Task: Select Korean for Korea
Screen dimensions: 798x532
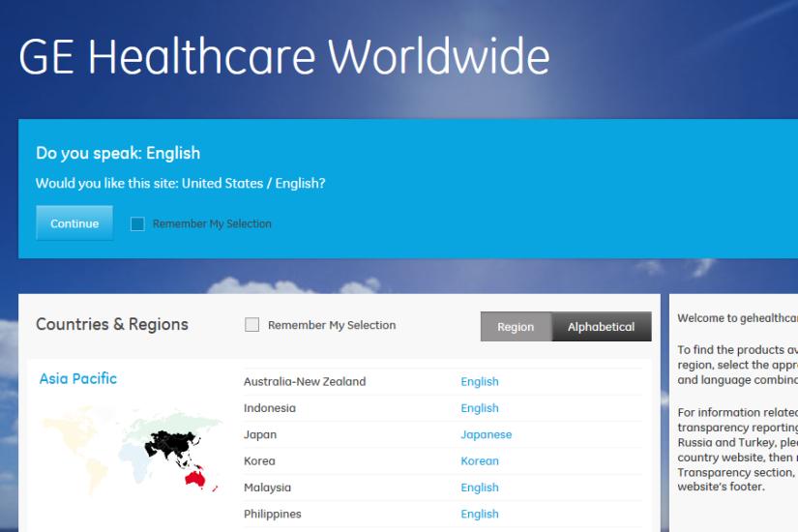Action: click(480, 461)
